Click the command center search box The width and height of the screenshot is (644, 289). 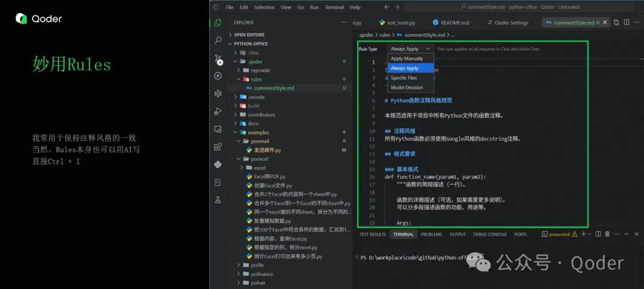519,7
